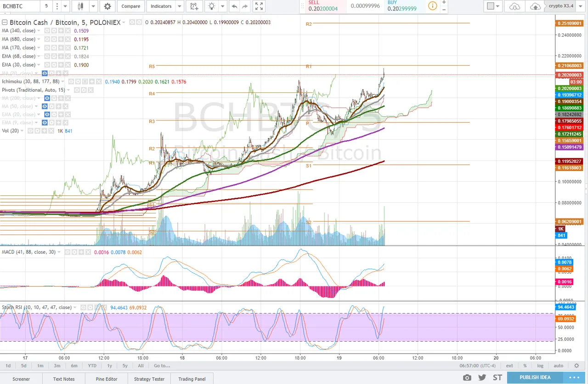Viewport: 588px width, 384px height.
Task: Click the source code braces icon for Ichimoku
Action: tap(85, 81)
